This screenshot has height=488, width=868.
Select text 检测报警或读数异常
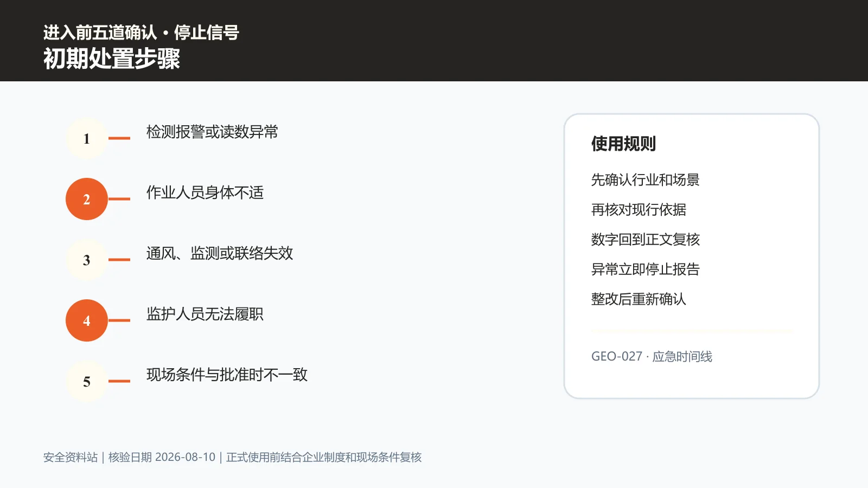212,132
